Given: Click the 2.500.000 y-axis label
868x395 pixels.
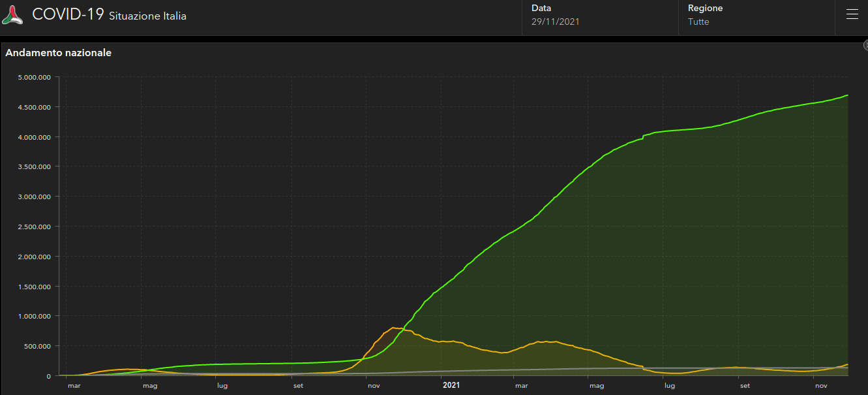Looking at the screenshot, I should coord(35,227).
